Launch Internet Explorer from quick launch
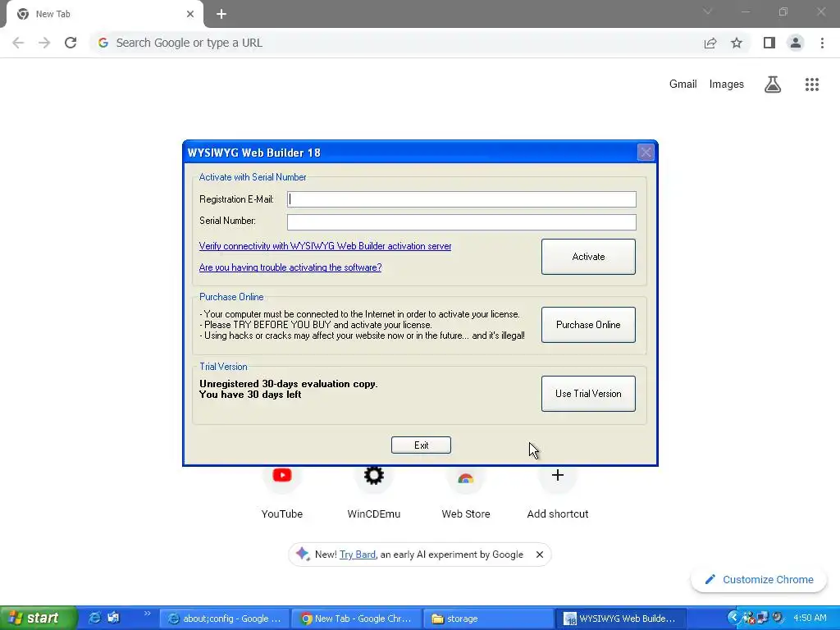 95,619
